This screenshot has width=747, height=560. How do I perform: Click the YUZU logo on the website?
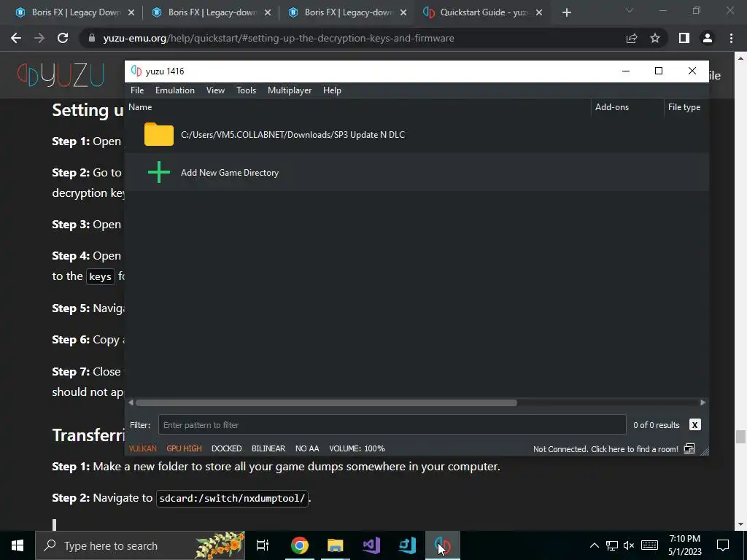tap(61, 75)
